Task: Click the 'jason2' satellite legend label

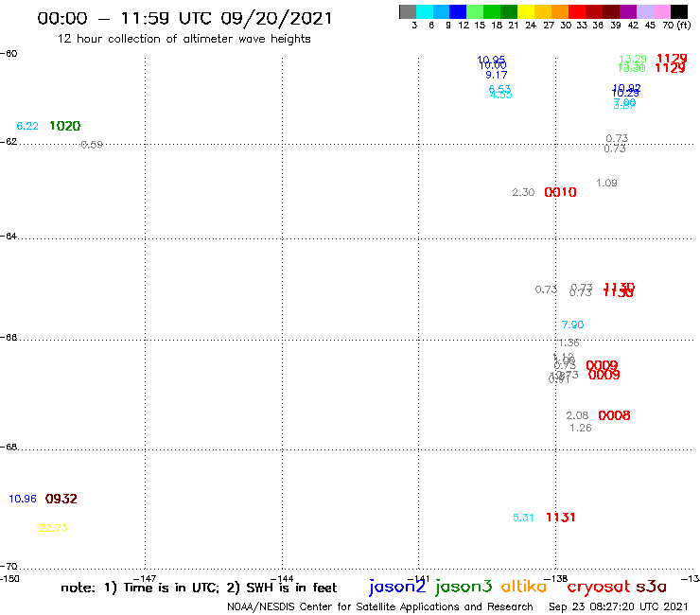Action: [x=397, y=587]
